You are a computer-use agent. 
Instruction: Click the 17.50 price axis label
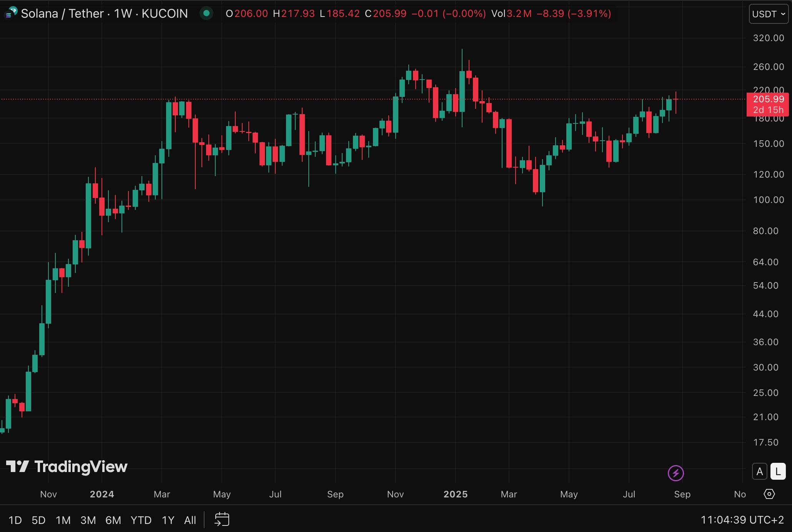765,442
